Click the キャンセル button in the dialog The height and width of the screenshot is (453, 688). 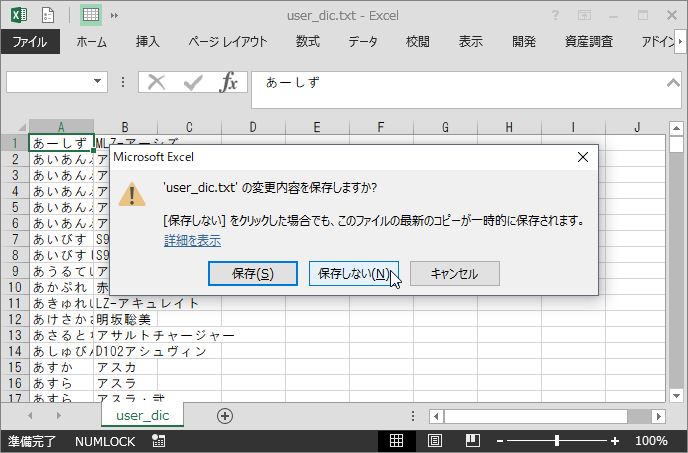pyautogui.click(x=455, y=273)
